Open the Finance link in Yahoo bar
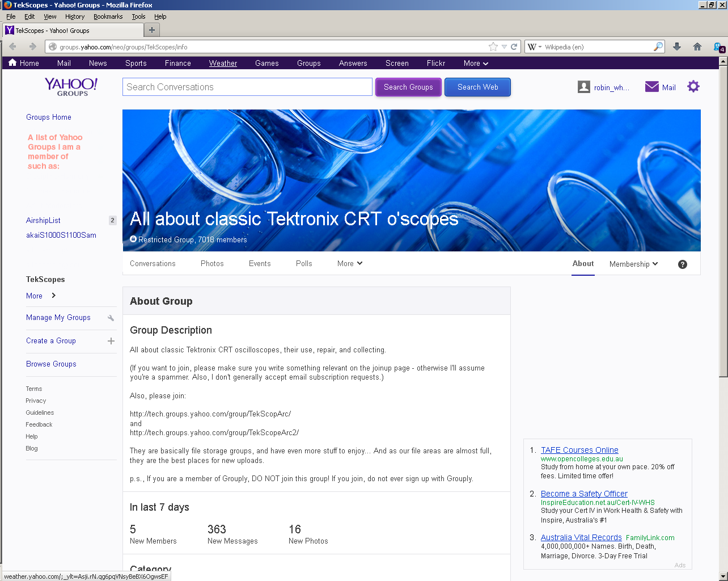728x581 pixels. (178, 63)
